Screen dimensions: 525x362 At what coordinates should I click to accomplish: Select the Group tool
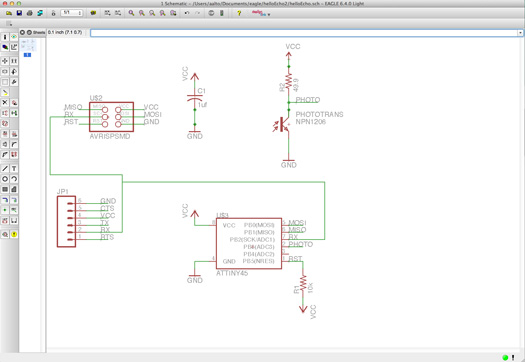tap(5, 82)
